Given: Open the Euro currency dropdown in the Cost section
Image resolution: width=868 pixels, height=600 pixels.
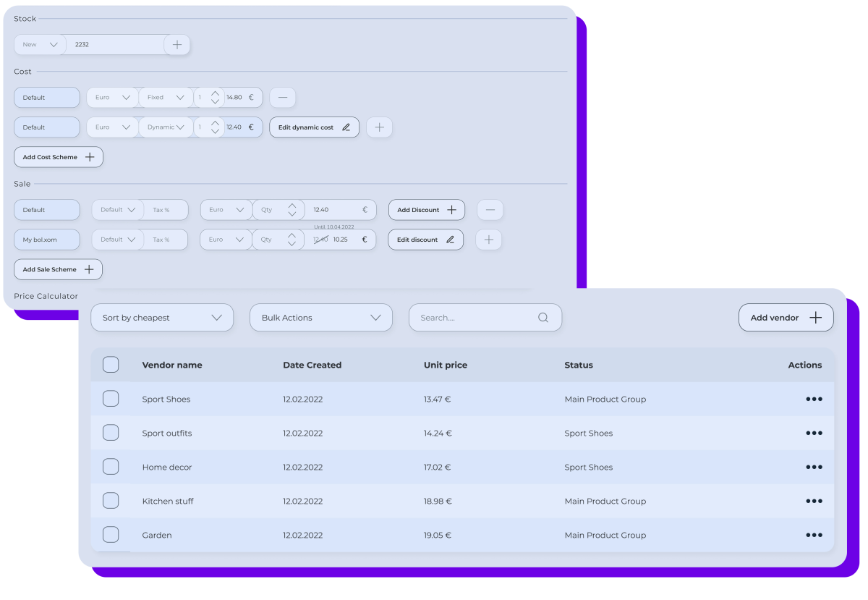Looking at the screenshot, I should click(x=112, y=97).
